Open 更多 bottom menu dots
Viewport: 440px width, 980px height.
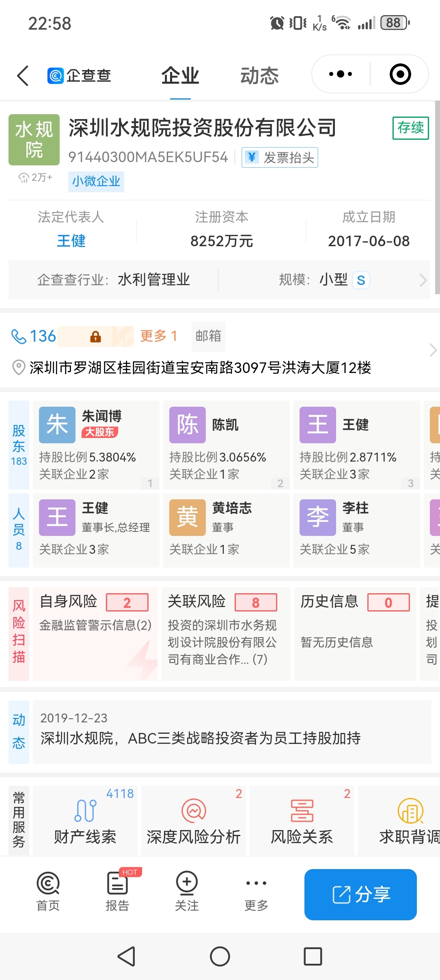point(256,883)
